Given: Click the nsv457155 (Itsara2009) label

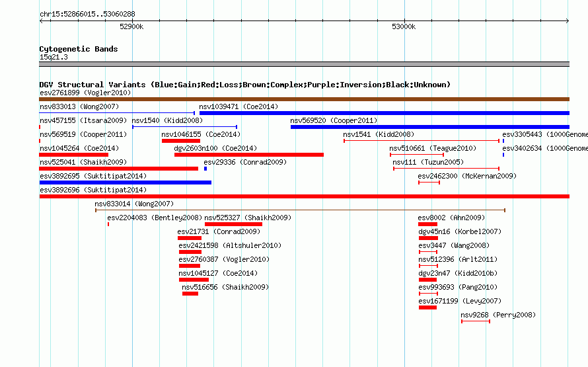Looking at the screenshot, I should (83, 120).
